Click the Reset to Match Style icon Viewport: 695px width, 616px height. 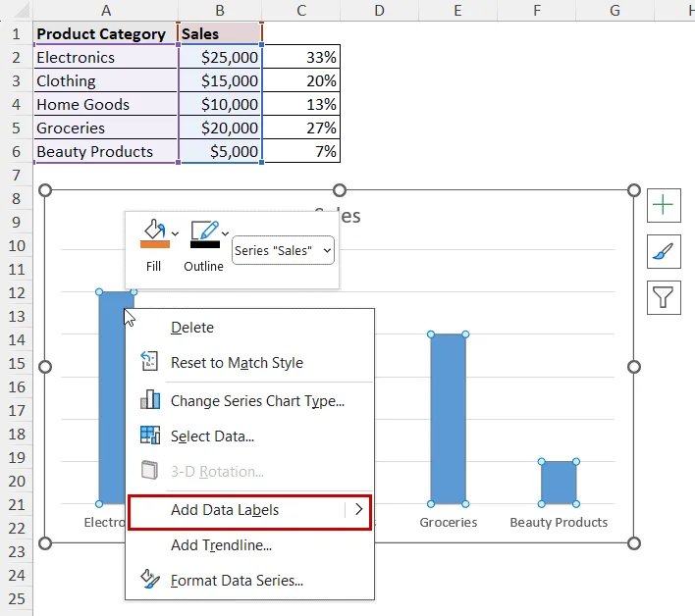tap(149, 361)
